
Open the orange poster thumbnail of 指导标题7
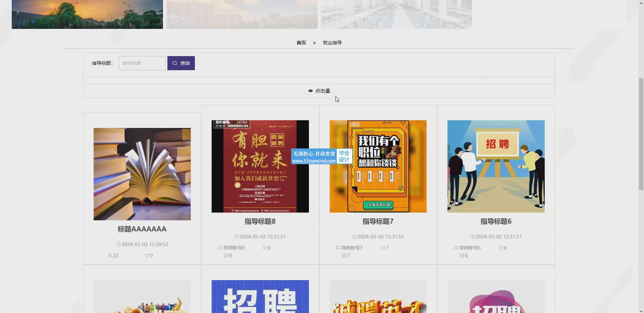tap(378, 166)
